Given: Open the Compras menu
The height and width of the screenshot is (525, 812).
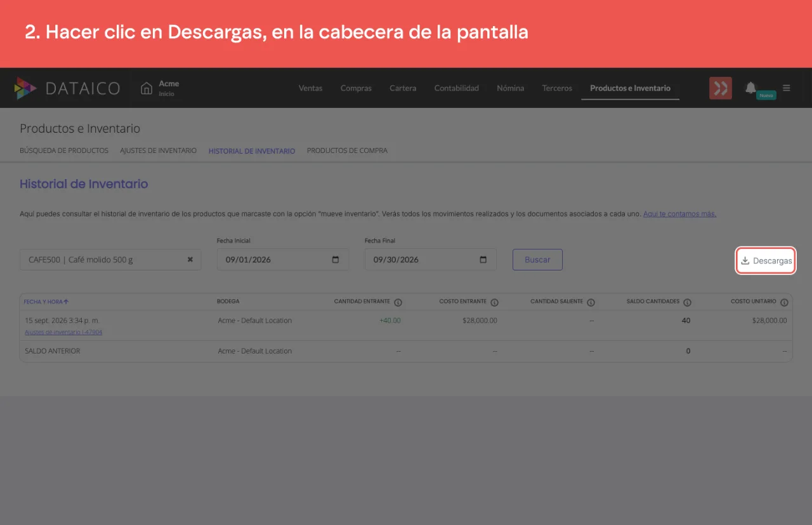Looking at the screenshot, I should [356, 88].
